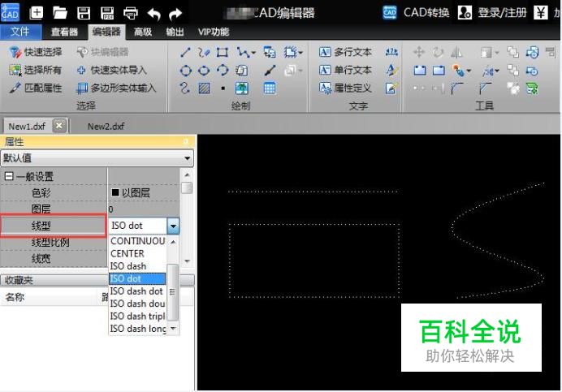Click 快速实体导入 button
Viewport: 562px width, 392px height.
click(112, 71)
